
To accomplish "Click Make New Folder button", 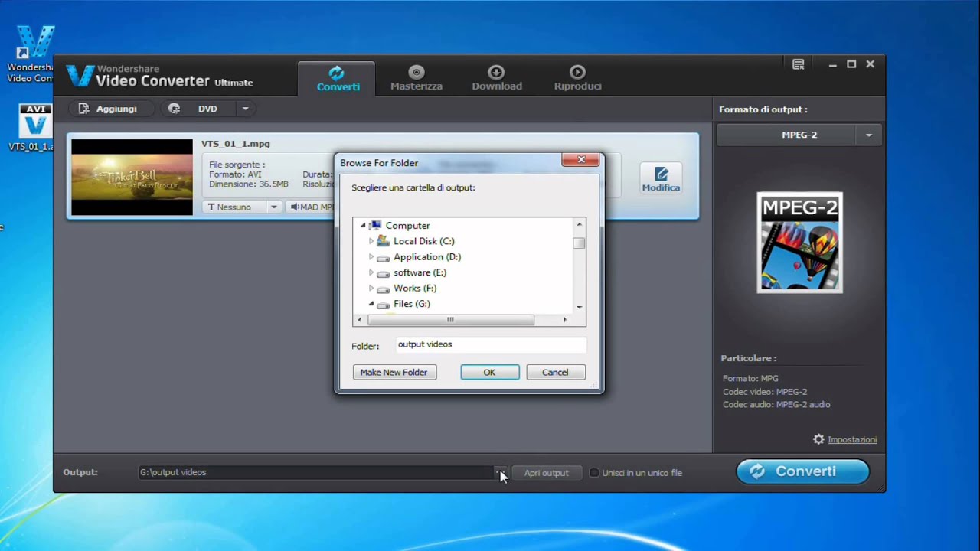I will pos(394,372).
